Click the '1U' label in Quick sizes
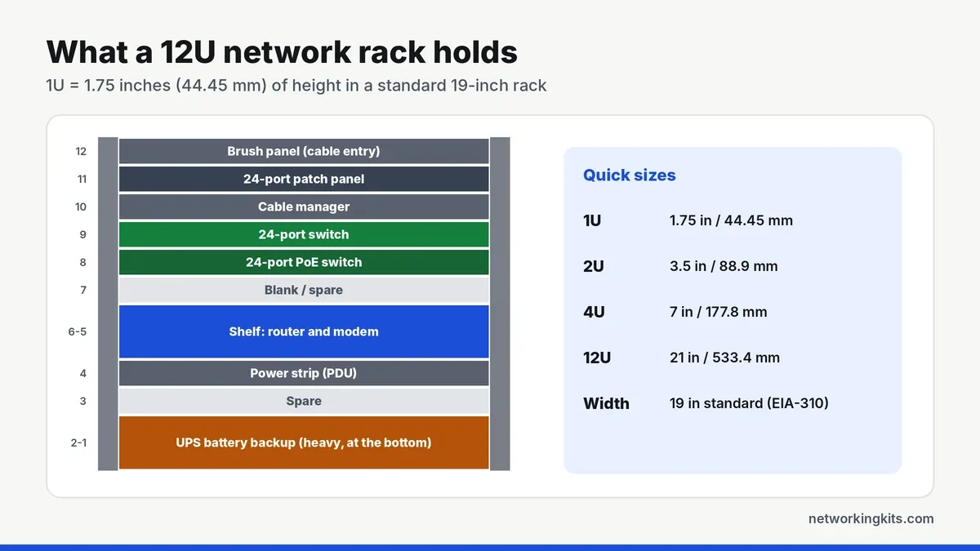Image resolution: width=980 pixels, height=551 pixels. click(x=592, y=220)
